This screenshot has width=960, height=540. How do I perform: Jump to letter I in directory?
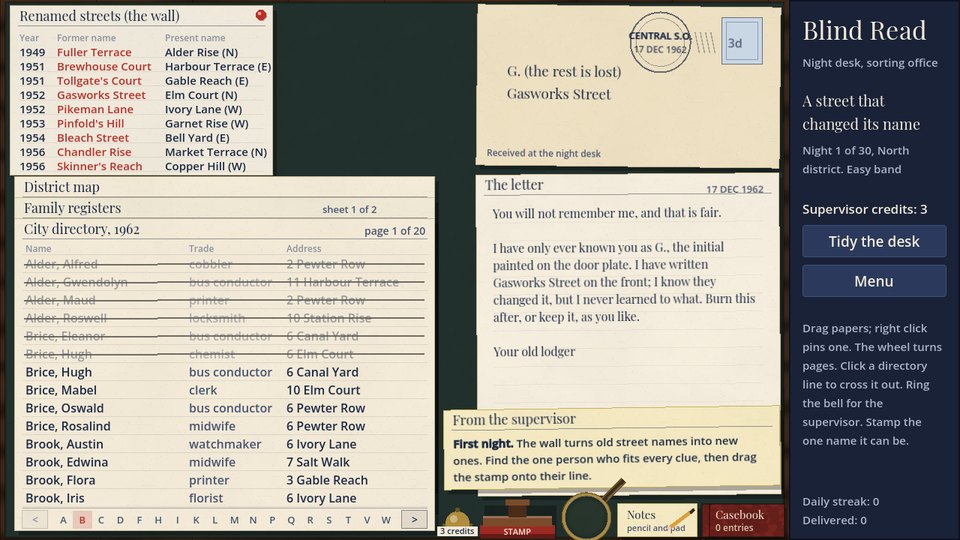[177, 520]
